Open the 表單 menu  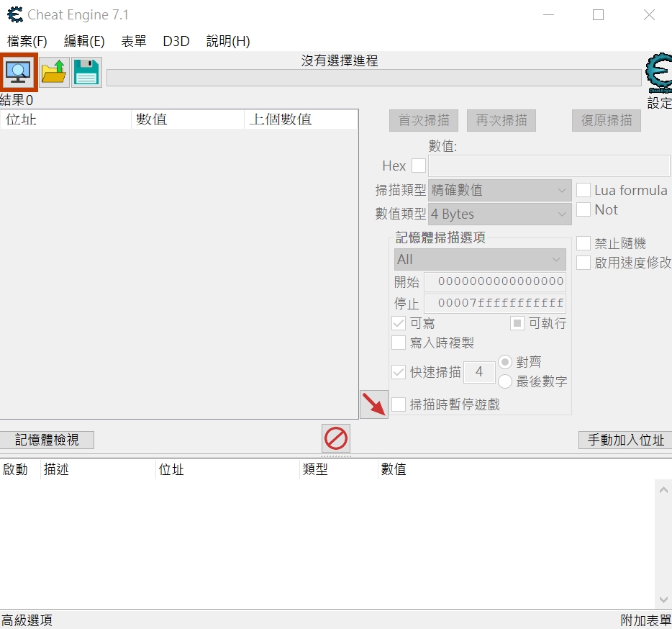click(x=134, y=41)
